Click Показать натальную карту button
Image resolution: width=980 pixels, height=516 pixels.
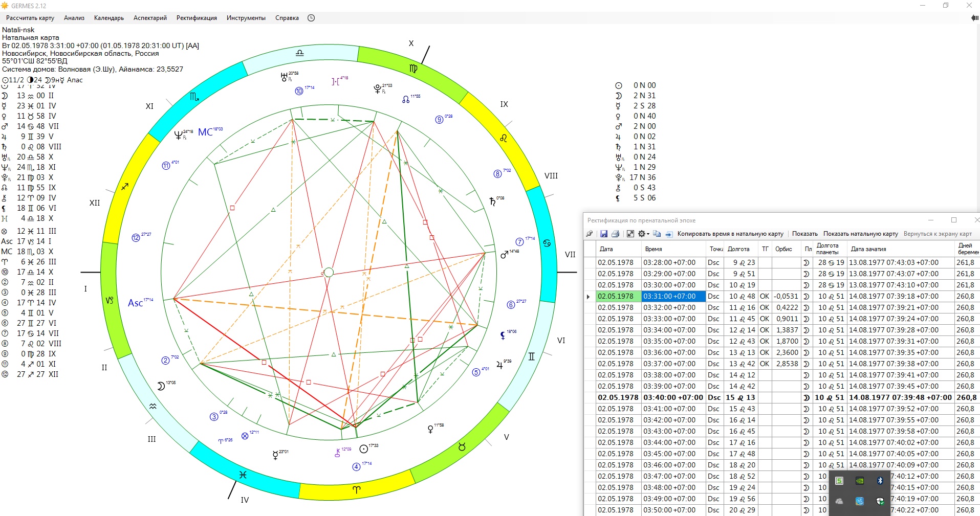point(860,234)
